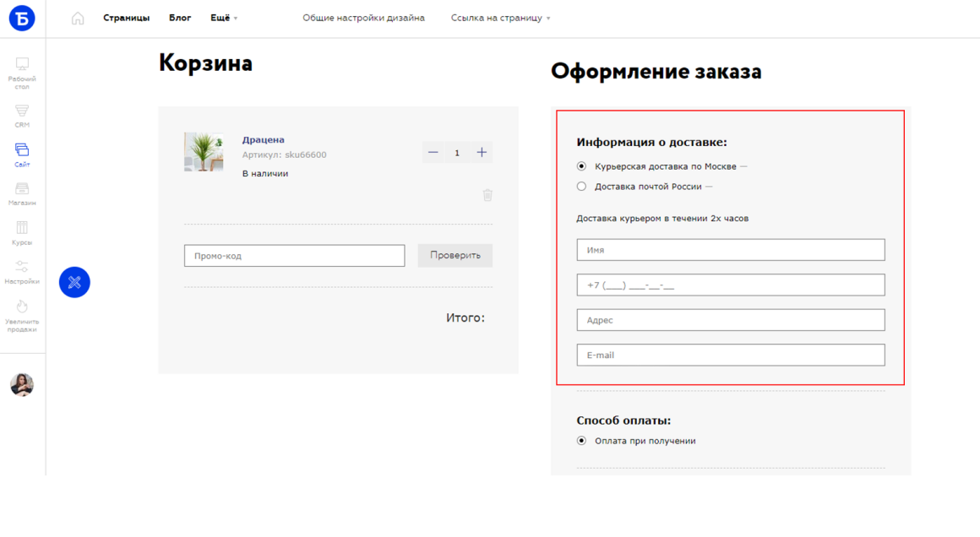Screen dimensions: 980x537
Task: Click the home icon in top bar
Action: 78,18
